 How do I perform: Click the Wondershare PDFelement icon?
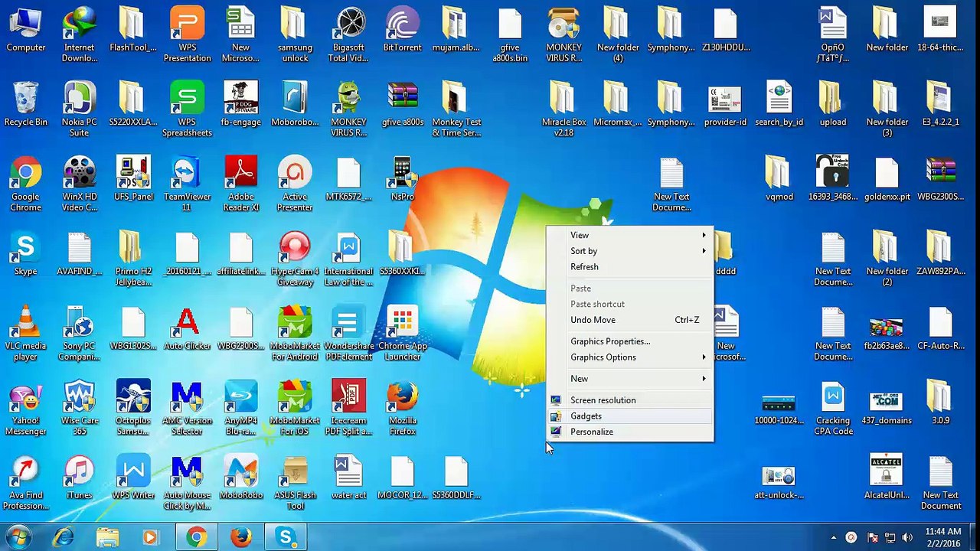[348, 334]
